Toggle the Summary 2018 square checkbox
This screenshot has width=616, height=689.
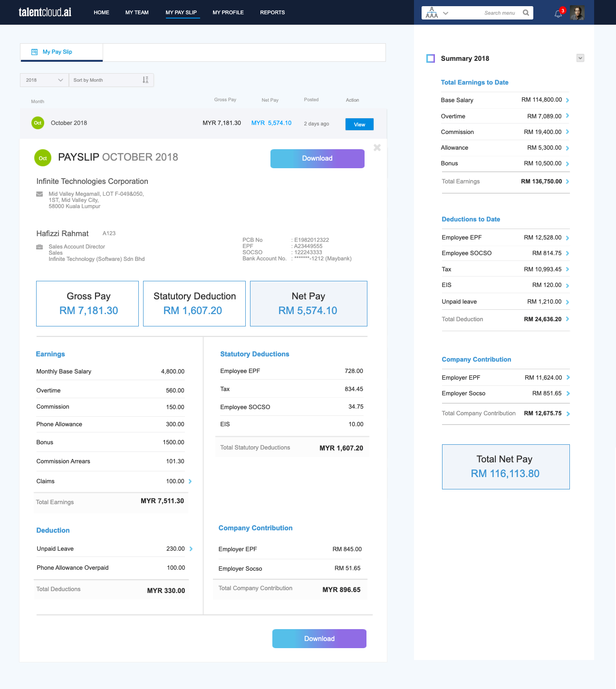(x=431, y=58)
